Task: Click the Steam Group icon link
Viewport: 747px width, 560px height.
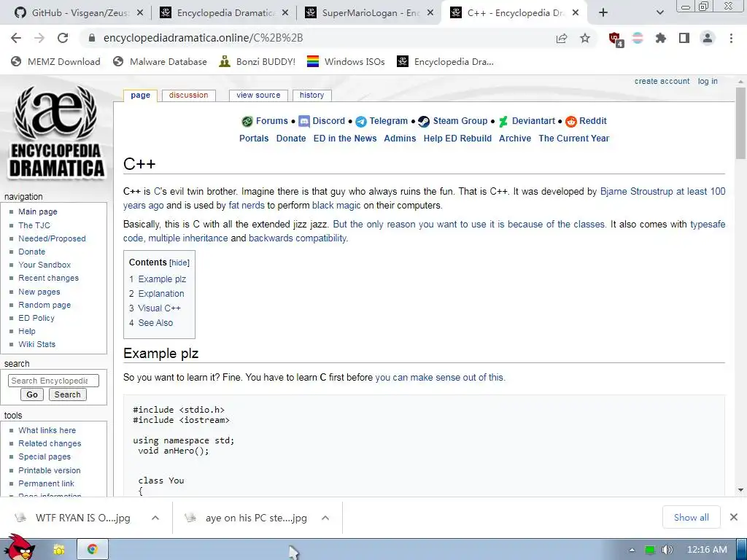Action: click(424, 122)
